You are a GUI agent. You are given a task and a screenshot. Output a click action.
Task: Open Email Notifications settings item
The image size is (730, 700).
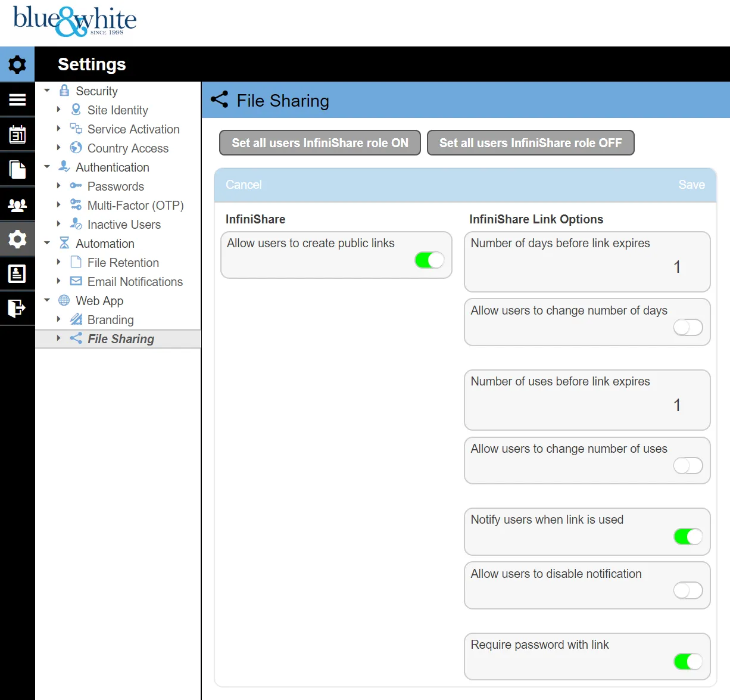[135, 282]
